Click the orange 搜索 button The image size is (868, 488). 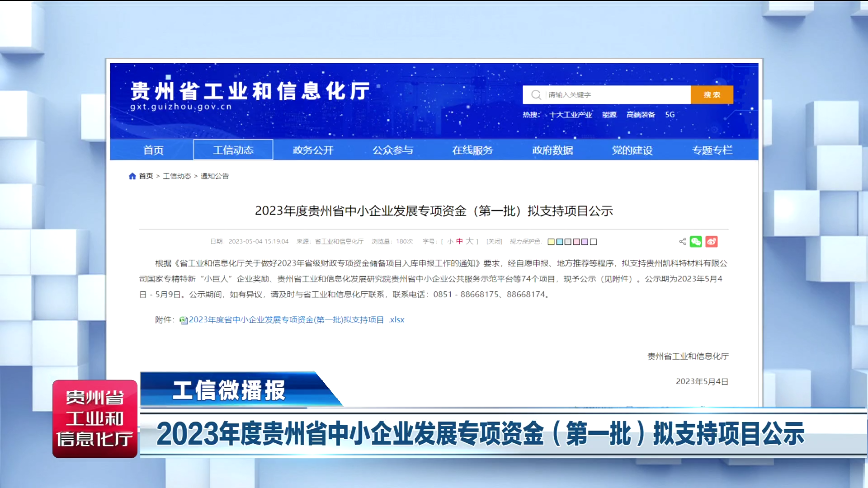[x=712, y=94]
